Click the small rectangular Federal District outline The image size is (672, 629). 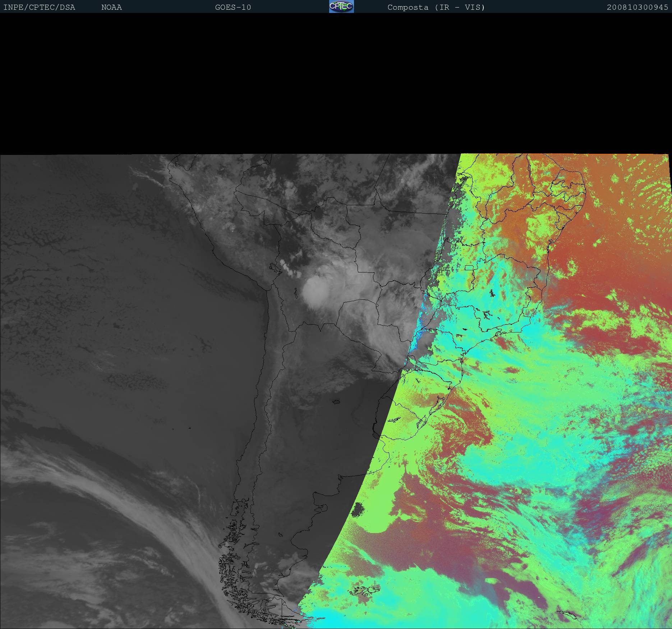[469, 268]
